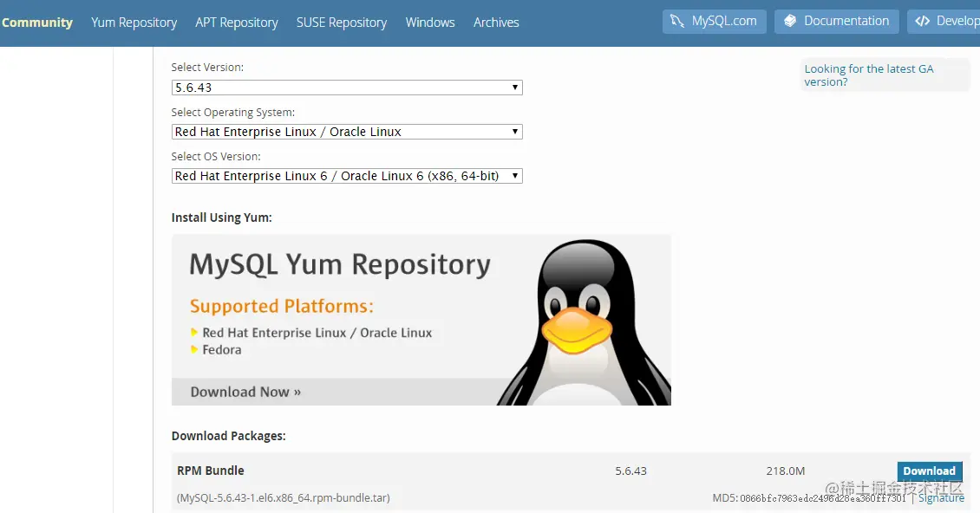The width and height of the screenshot is (980, 513).
Task: Click the MySQL Yum Repository banner heading
Action: 340,265
